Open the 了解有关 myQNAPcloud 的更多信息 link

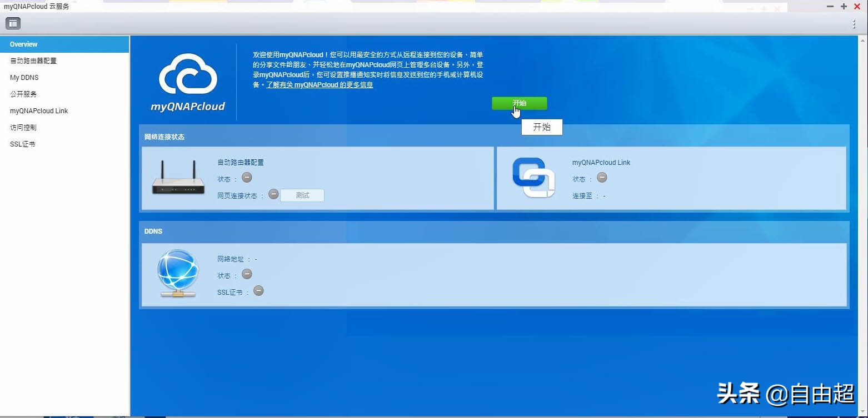(x=320, y=84)
